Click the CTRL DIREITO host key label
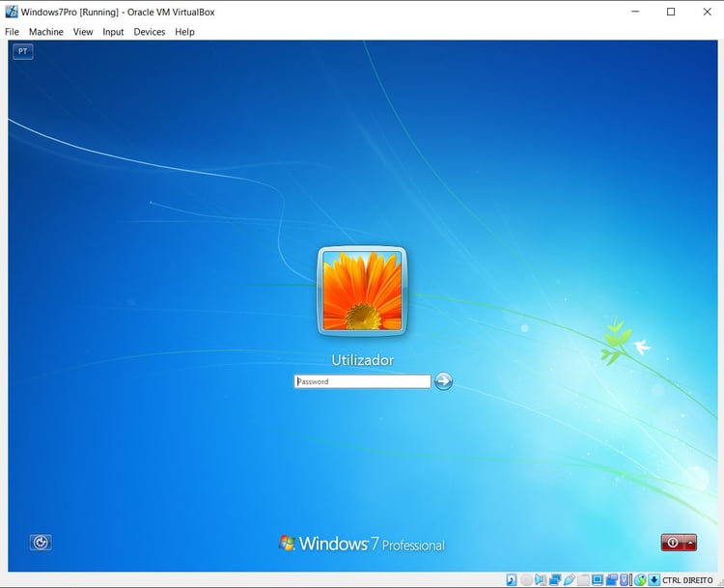The image size is (724, 588). tap(687, 580)
